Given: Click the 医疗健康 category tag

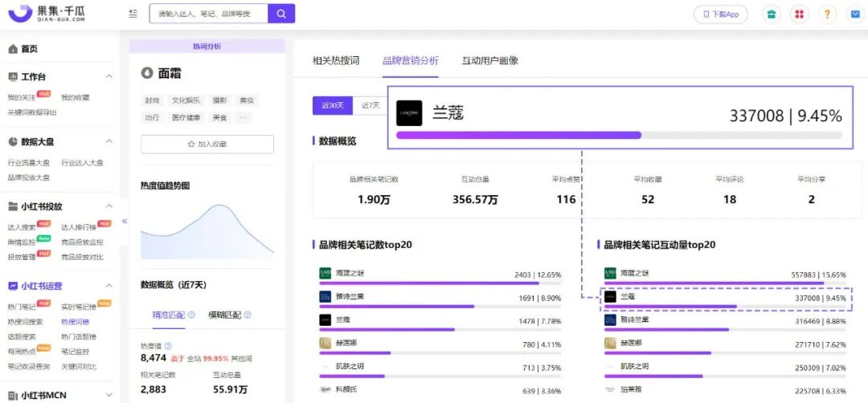Looking at the screenshot, I should 186,117.
